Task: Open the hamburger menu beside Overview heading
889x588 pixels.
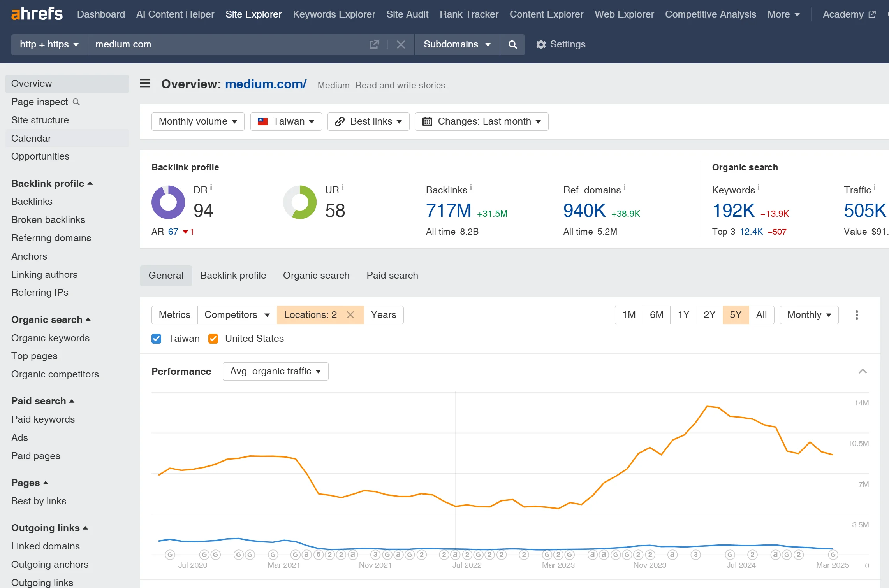Action: [144, 83]
